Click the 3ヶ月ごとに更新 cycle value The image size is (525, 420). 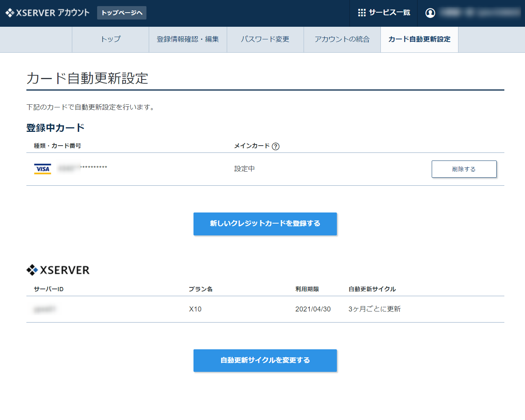pyautogui.click(x=374, y=309)
